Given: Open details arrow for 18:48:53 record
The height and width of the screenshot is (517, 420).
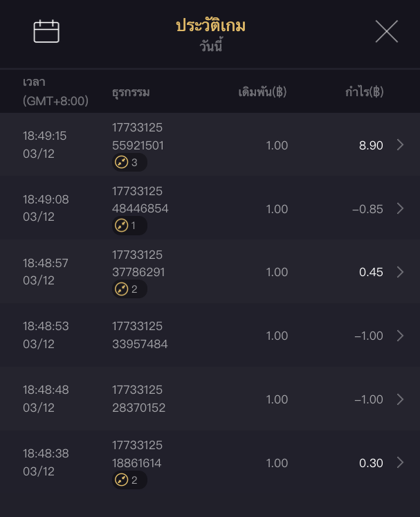Looking at the screenshot, I should click(400, 336).
